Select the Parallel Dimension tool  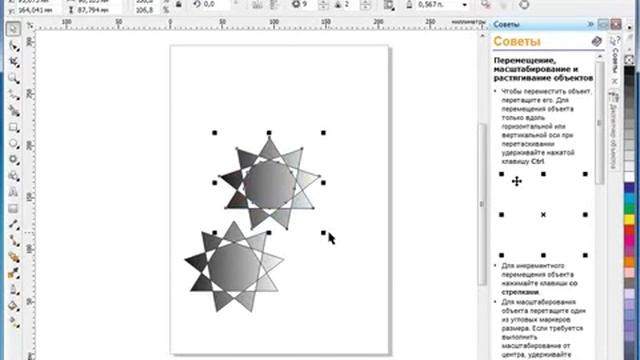tap(13, 225)
